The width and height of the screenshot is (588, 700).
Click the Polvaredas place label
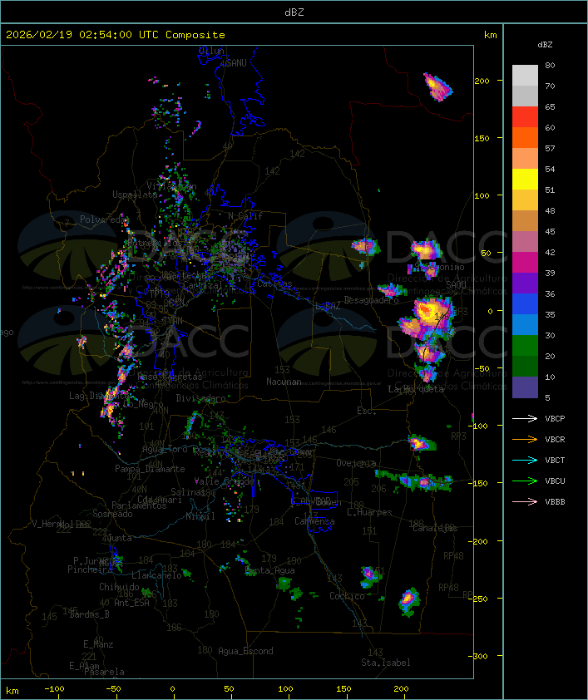102,219
